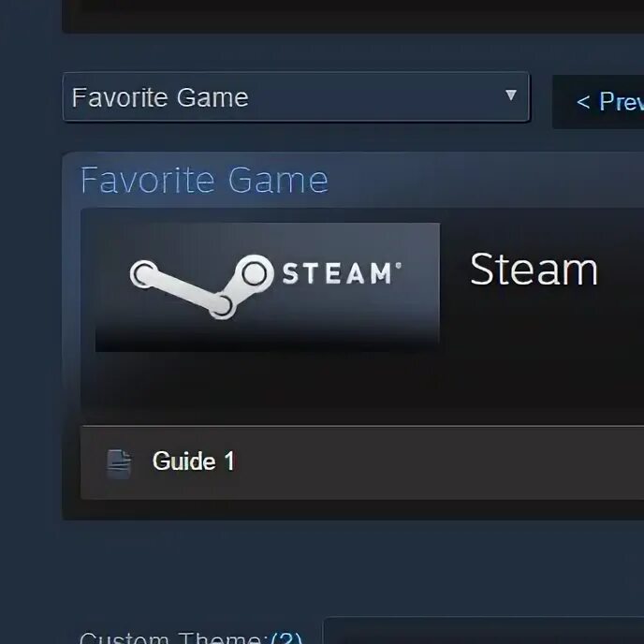Click the document icon beside Guide 1
Viewport: 644px width, 644px height.
click(x=119, y=464)
